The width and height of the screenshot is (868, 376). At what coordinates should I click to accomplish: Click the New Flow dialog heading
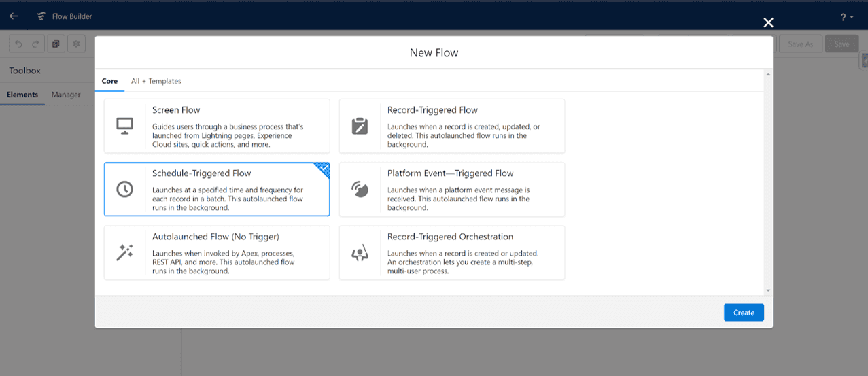pyautogui.click(x=434, y=52)
